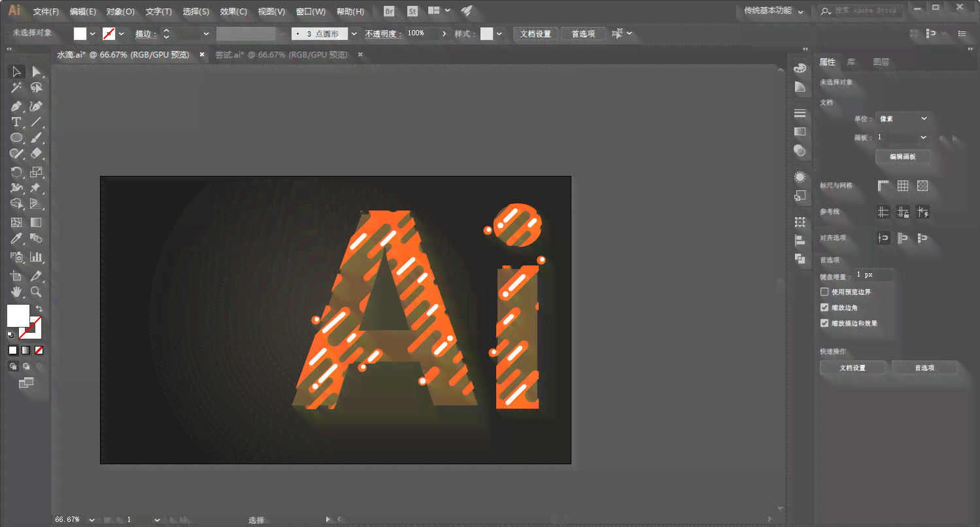Select the Scale tool
Screen dimensions: 980x527
37,172
